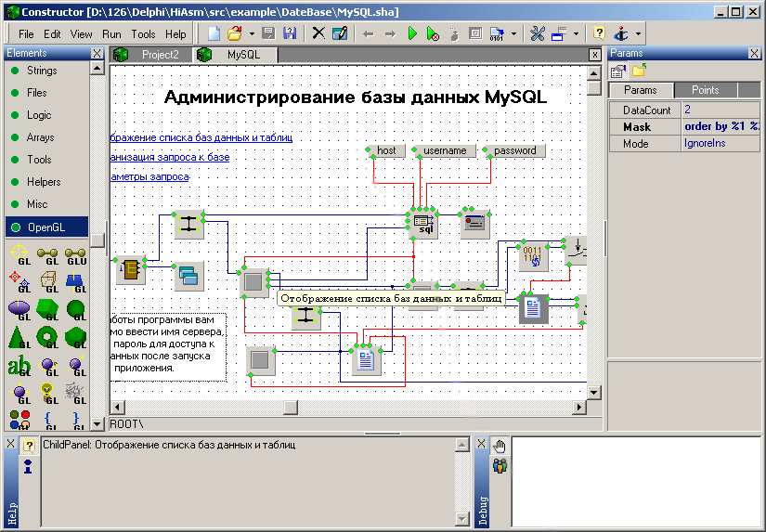Open the Mode value IgnoreIns
Viewport: 766px width, 532px height.
point(721,144)
